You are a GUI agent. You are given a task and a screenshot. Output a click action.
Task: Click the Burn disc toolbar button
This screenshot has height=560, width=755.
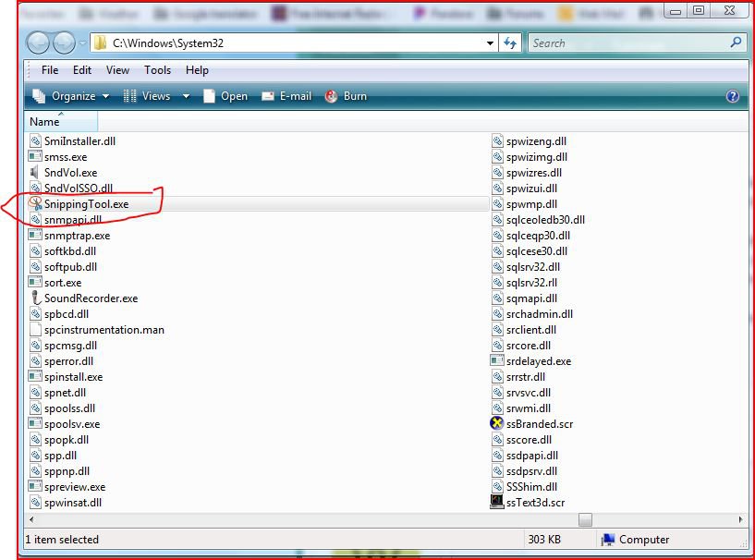pyautogui.click(x=346, y=96)
